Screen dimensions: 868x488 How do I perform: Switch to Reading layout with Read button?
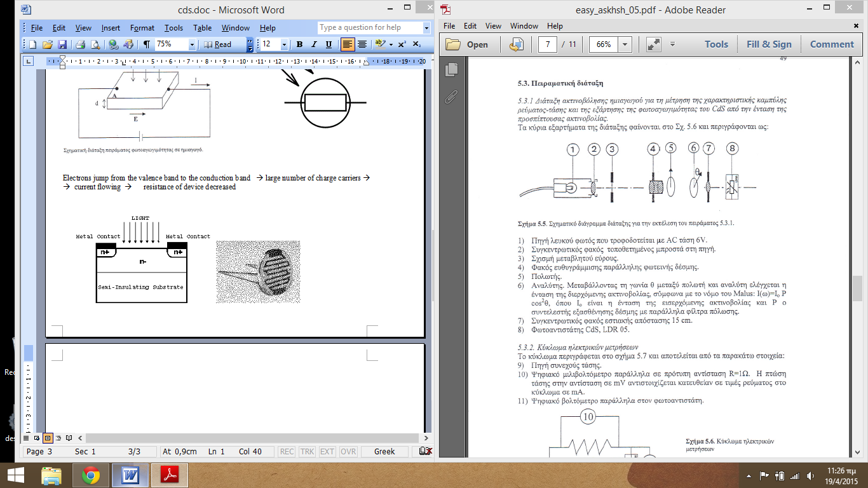[x=218, y=44]
